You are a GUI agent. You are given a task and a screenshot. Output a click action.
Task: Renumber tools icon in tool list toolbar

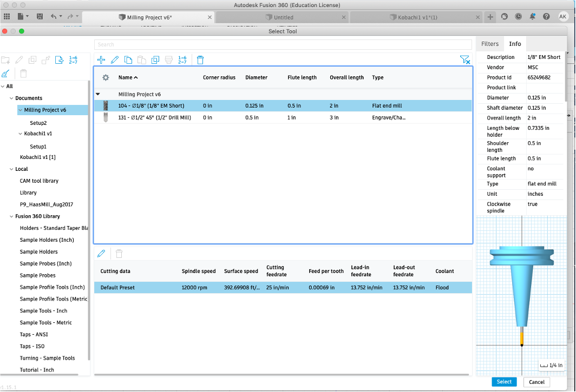182,60
